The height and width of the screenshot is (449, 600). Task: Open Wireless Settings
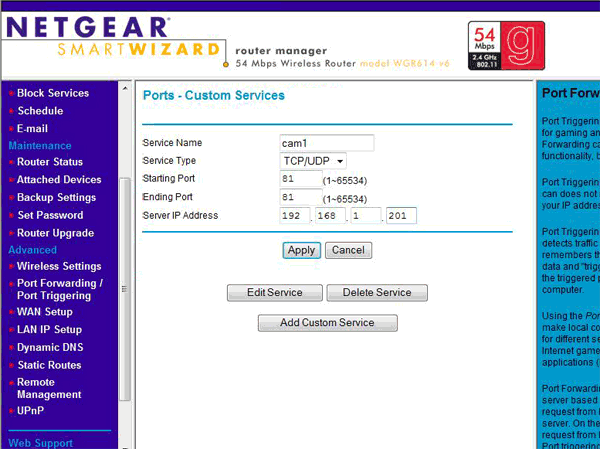point(59,266)
